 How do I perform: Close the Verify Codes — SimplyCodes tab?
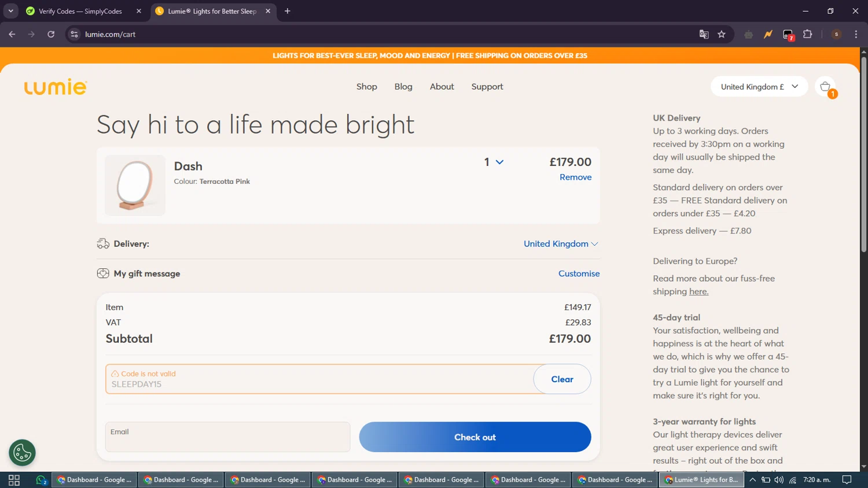click(139, 11)
